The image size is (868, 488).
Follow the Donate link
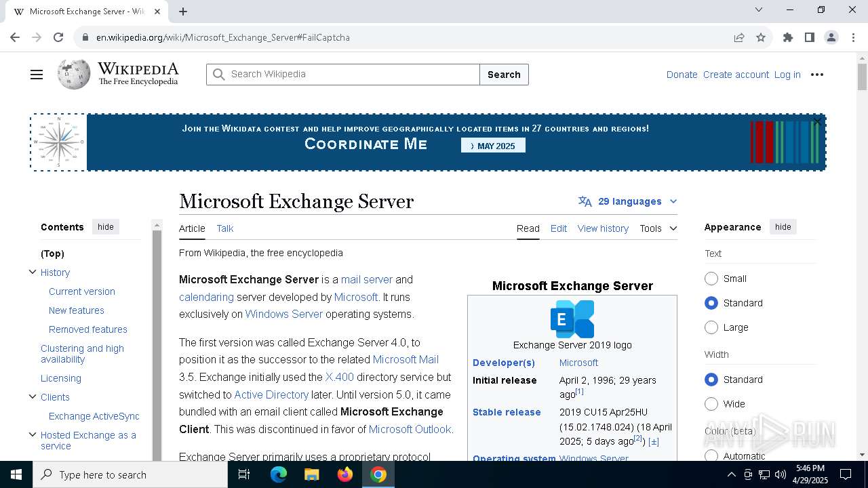click(x=682, y=75)
